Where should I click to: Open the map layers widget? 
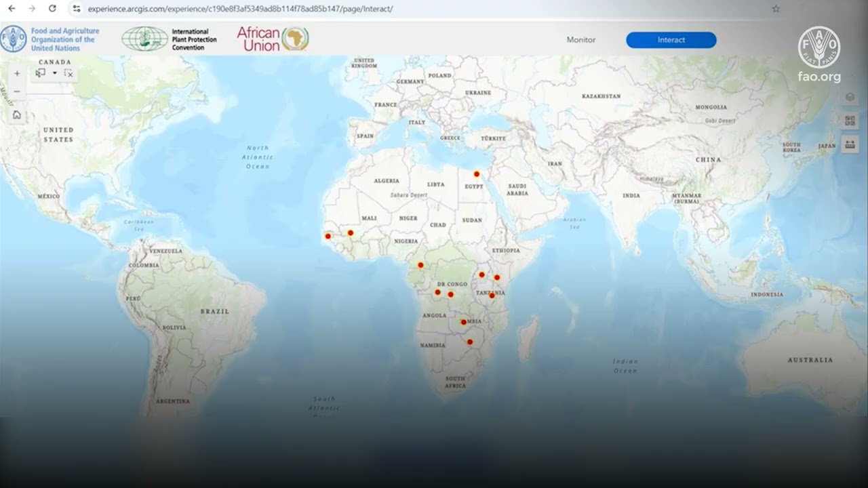tap(850, 97)
